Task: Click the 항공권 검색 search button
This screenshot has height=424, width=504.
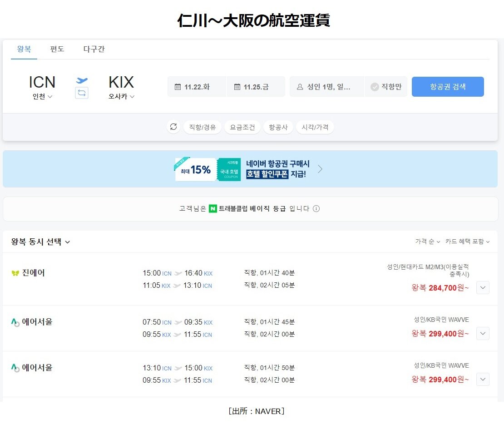Action: (448, 86)
